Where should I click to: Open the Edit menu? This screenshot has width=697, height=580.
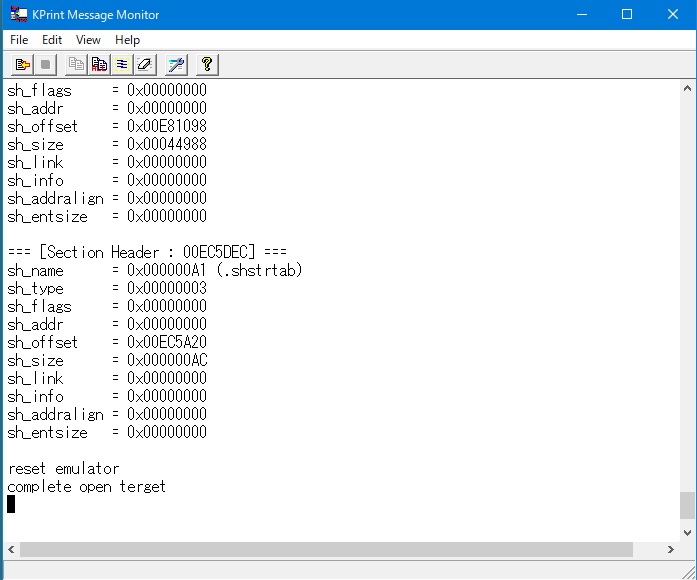pyautogui.click(x=52, y=40)
